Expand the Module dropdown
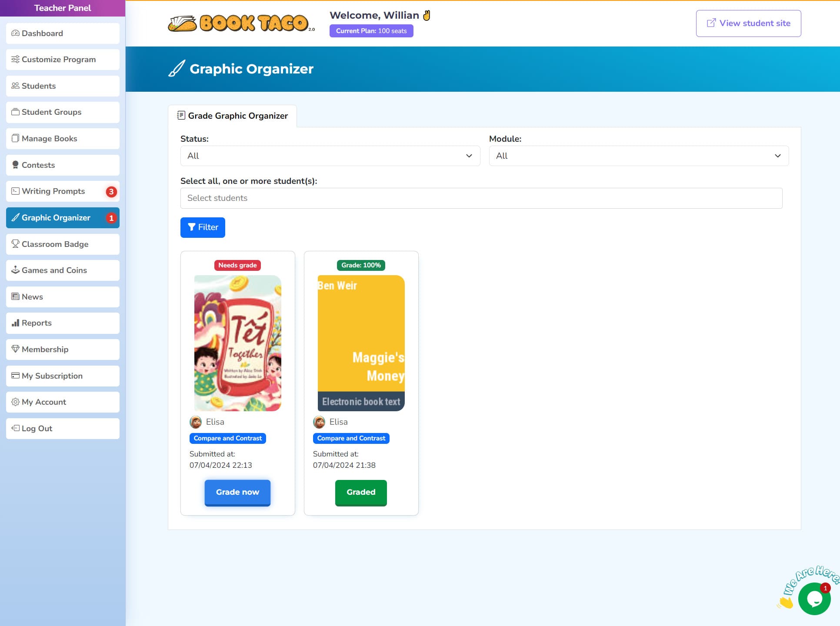Image resolution: width=840 pixels, height=626 pixels. coord(638,156)
